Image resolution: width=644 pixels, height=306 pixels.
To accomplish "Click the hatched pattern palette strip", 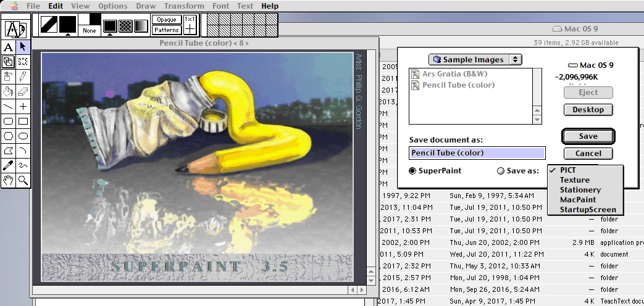I will point(242,25).
